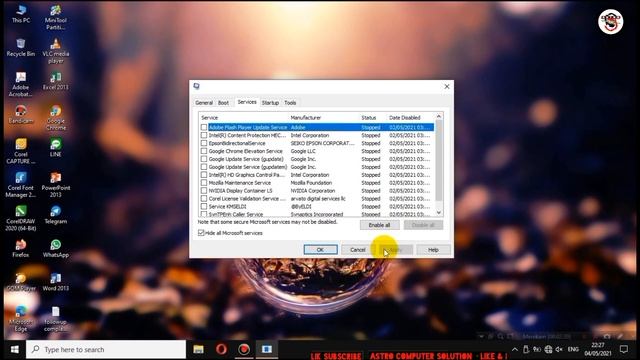
Task: Tick NVIDIA Display Container LS checkbox
Action: (204, 191)
